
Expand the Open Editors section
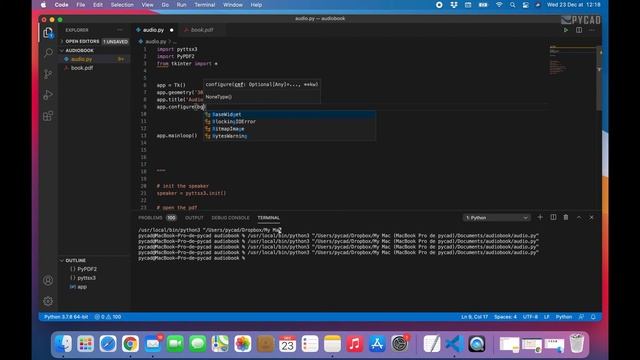(82, 41)
